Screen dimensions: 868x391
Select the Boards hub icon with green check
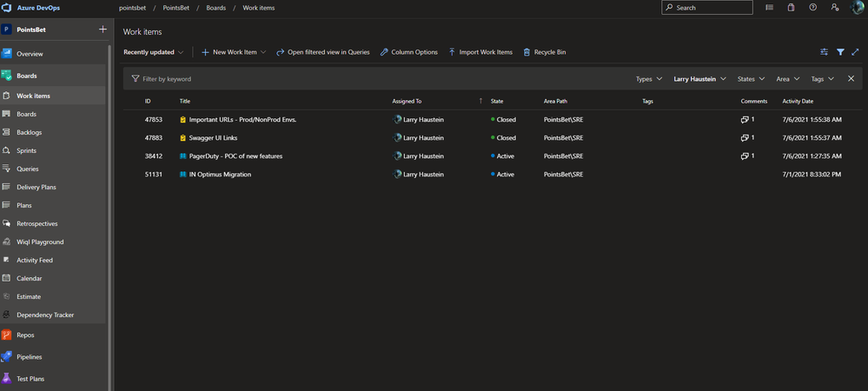pyautogui.click(x=7, y=76)
